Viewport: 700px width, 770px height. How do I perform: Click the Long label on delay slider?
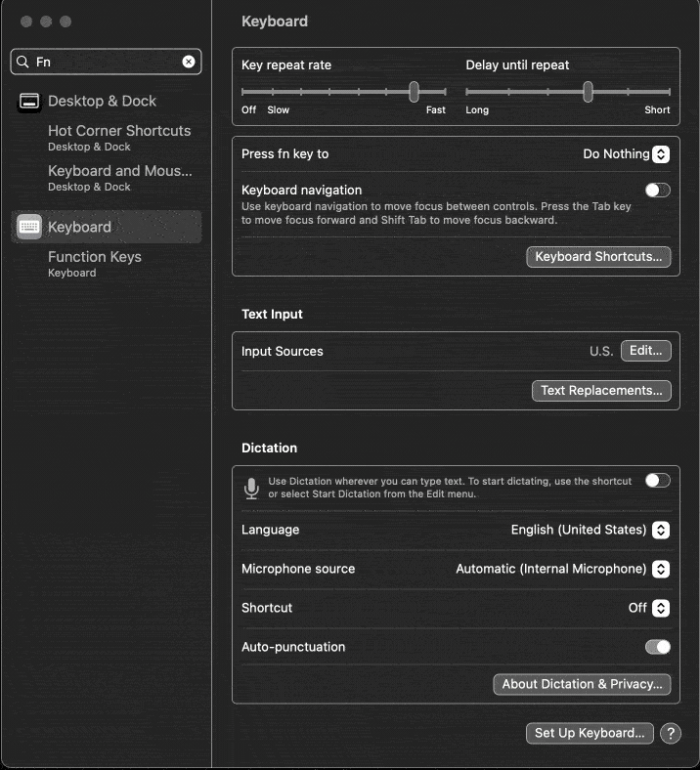477,110
